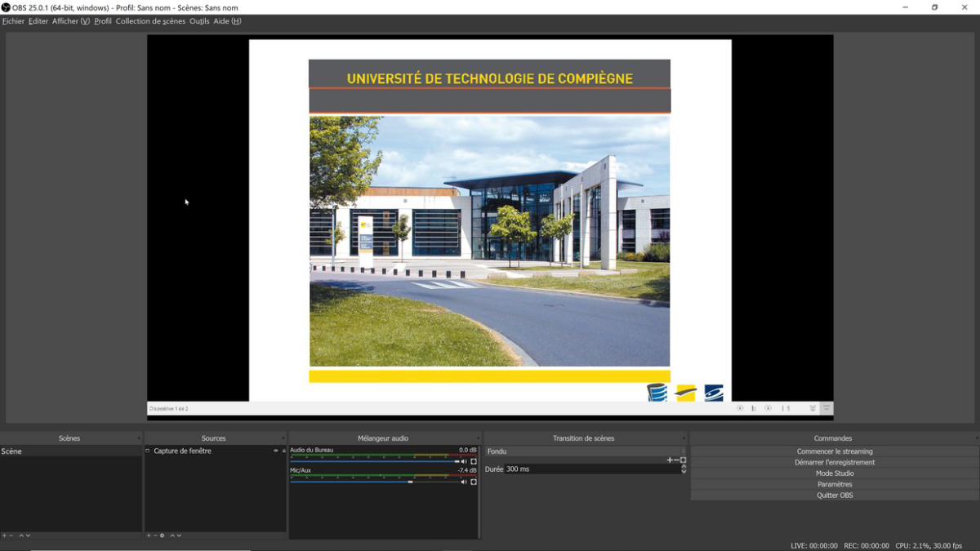Open Sources dock options arrow
980x551 pixels.
283,438
